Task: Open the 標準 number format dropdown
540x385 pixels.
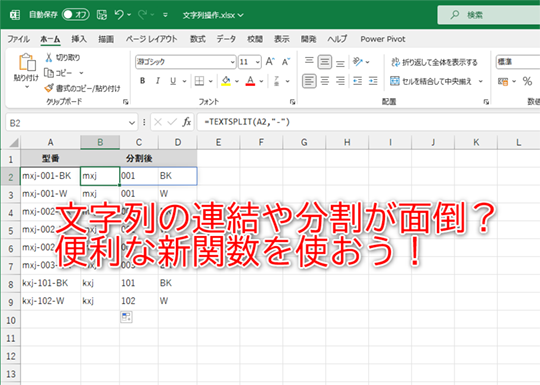Action: tap(518, 62)
